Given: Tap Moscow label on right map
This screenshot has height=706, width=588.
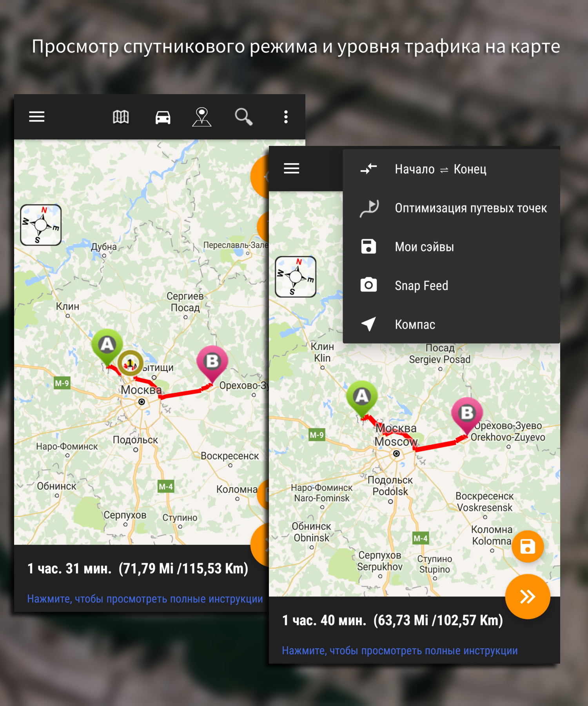Looking at the screenshot, I should tap(396, 442).
